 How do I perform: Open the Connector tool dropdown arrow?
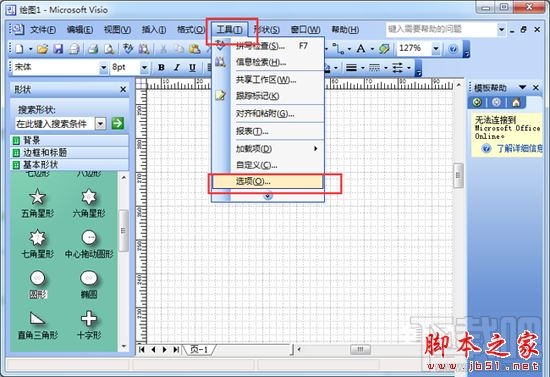point(349,49)
